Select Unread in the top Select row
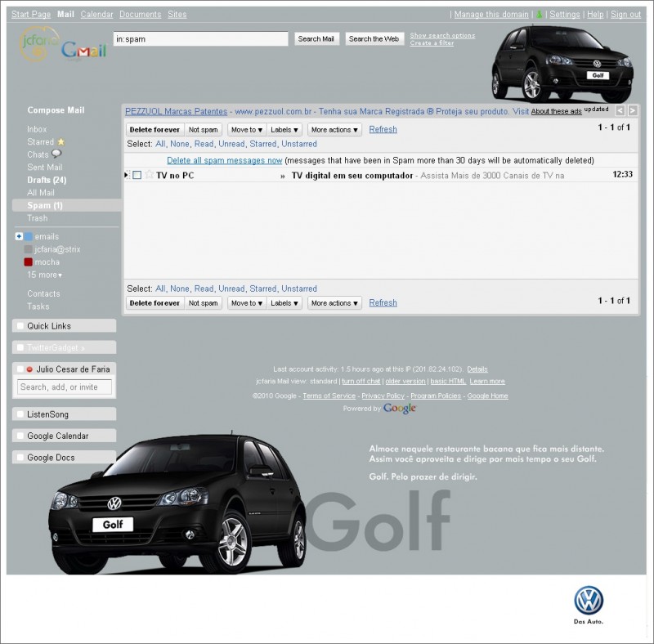 point(231,144)
